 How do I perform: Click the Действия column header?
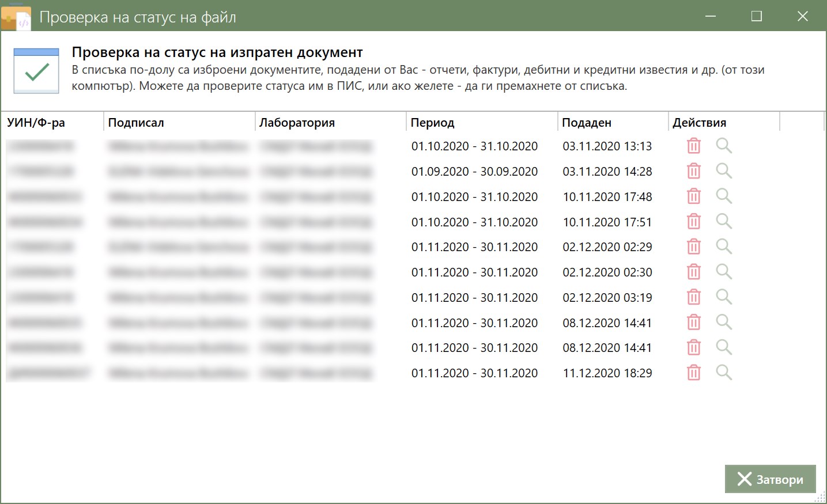click(724, 123)
